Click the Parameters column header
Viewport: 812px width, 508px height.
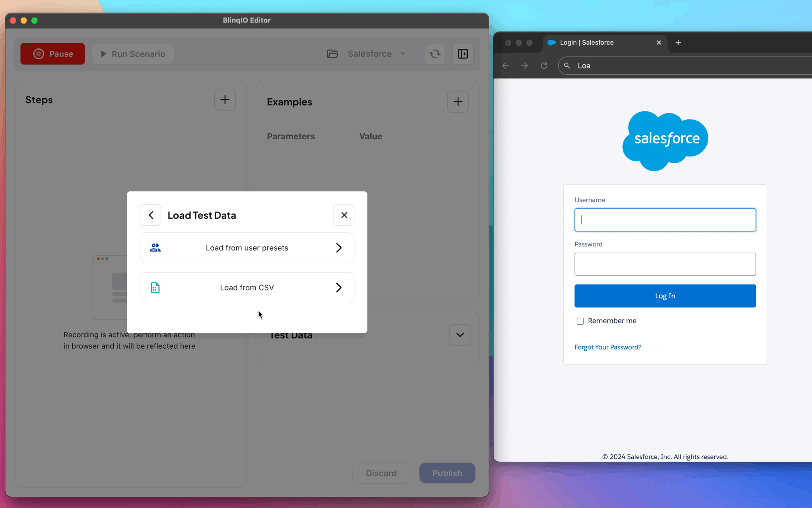[x=291, y=137]
